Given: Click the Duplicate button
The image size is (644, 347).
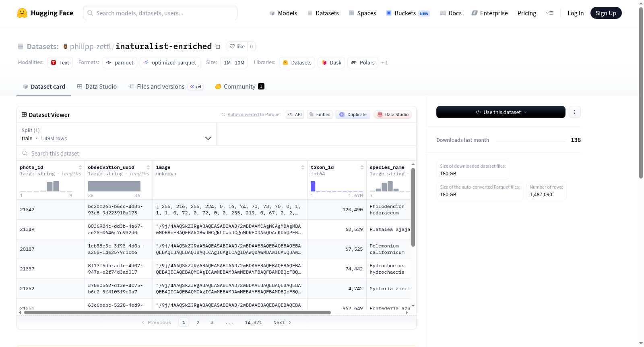Looking at the screenshot, I should 353,114.
